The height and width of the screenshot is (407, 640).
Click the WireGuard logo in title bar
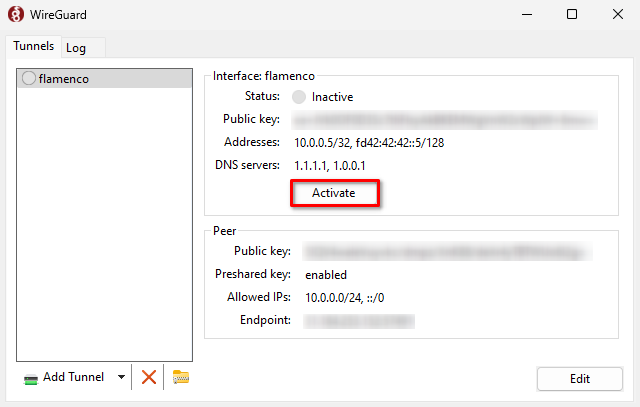pyautogui.click(x=16, y=14)
